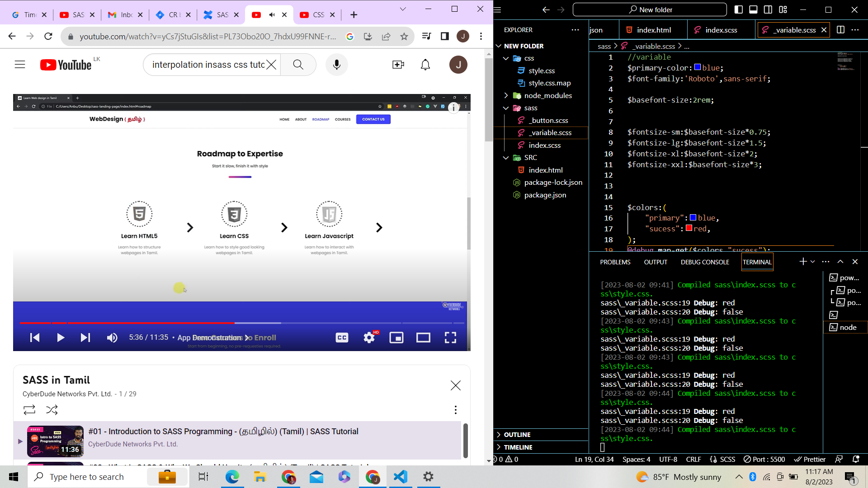Screen dimensions: 868x488
Task: Open YouTube hamburger guide menu
Action: (20, 65)
